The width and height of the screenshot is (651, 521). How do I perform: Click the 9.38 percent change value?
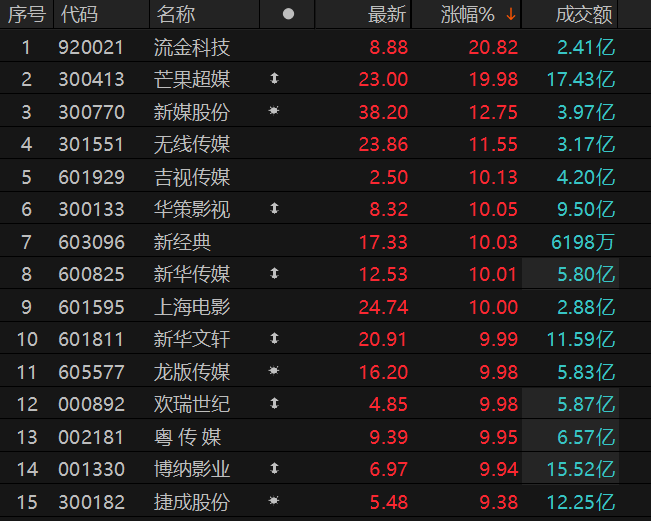tap(499, 502)
